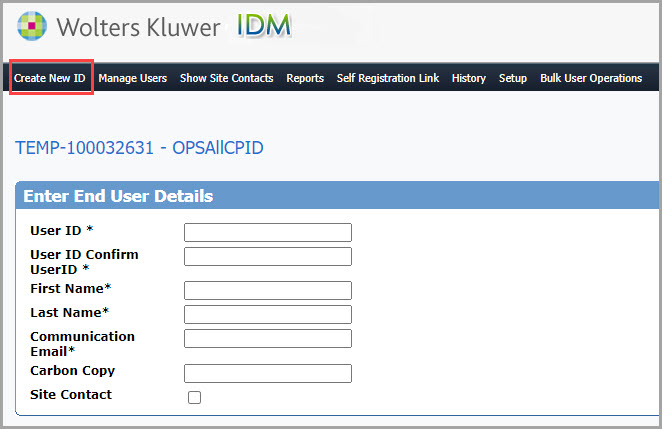Click the Enter End User Details header

pyautogui.click(x=118, y=196)
